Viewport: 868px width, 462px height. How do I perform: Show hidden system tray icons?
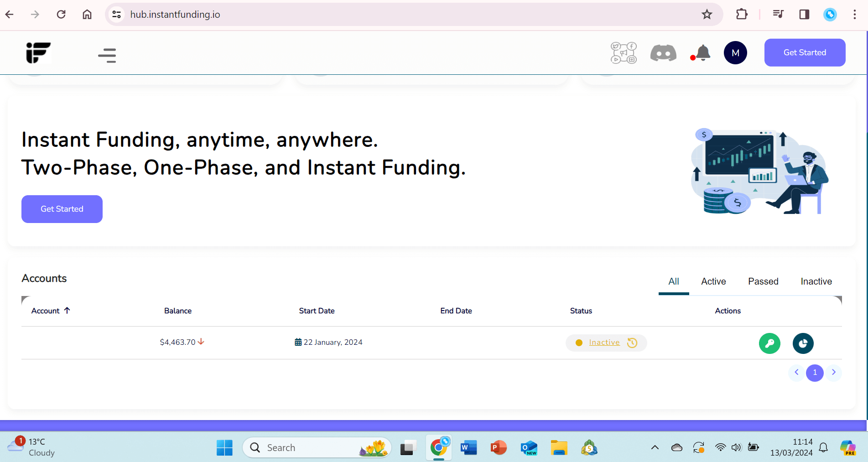tap(655, 447)
